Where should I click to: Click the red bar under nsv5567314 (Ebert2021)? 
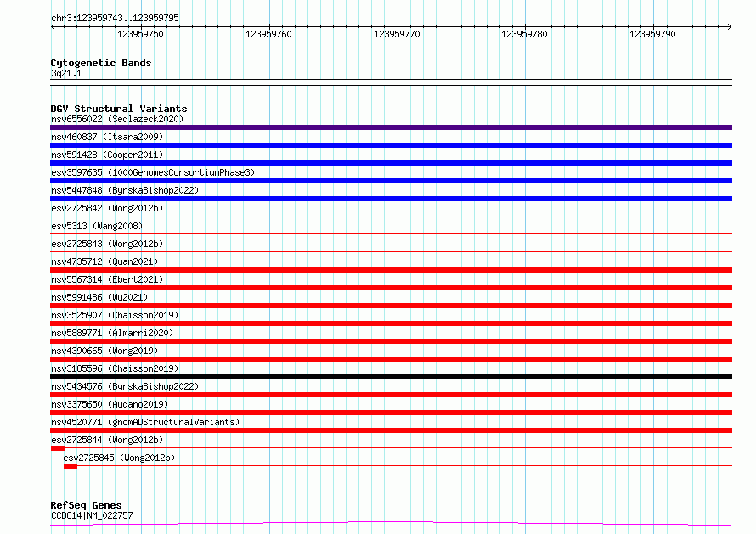pyautogui.click(x=391, y=288)
